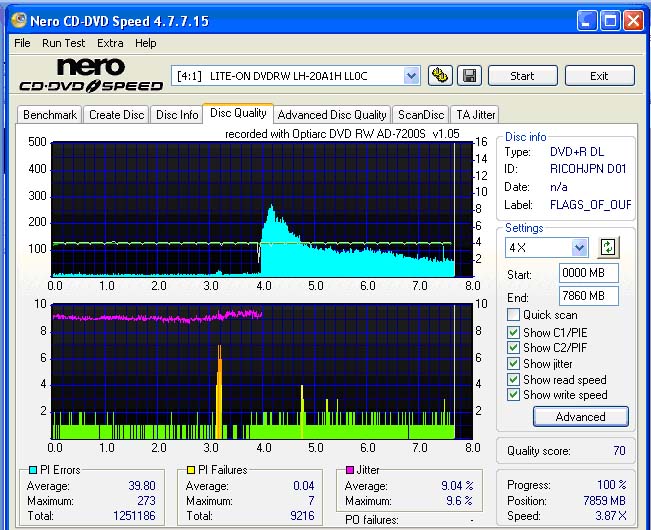Screen dimensions: 651x530
Task: Disable Show write speed checkbox
Action: tap(514, 395)
